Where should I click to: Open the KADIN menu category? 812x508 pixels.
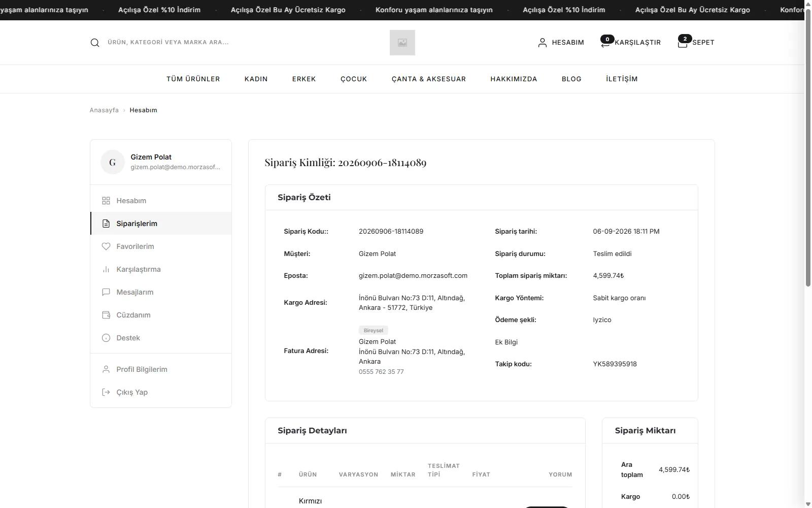(x=256, y=79)
